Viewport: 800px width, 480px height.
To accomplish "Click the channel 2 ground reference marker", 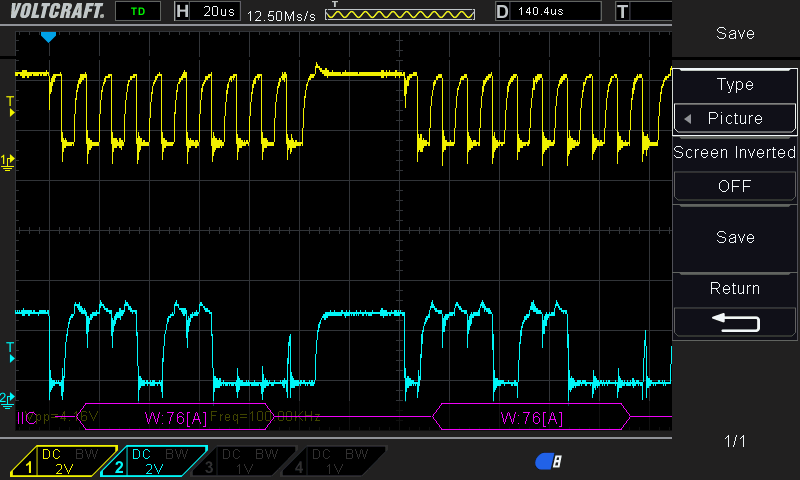I will (8, 397).
